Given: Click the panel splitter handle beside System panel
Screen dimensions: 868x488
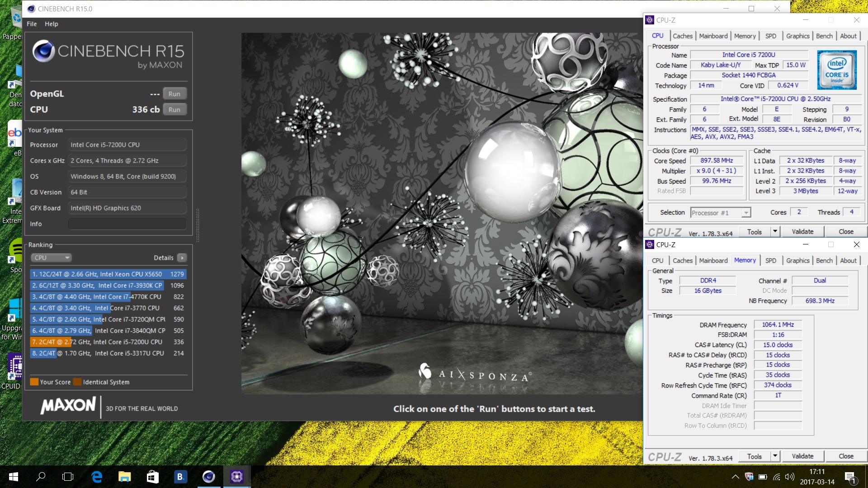Looking at the screenshot, I should [x=198, y=225].
